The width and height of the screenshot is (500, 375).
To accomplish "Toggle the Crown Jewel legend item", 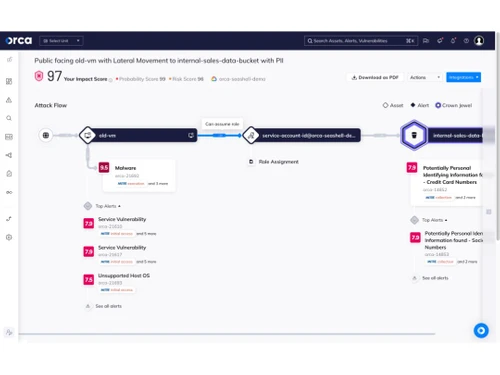I will point(453,105).
